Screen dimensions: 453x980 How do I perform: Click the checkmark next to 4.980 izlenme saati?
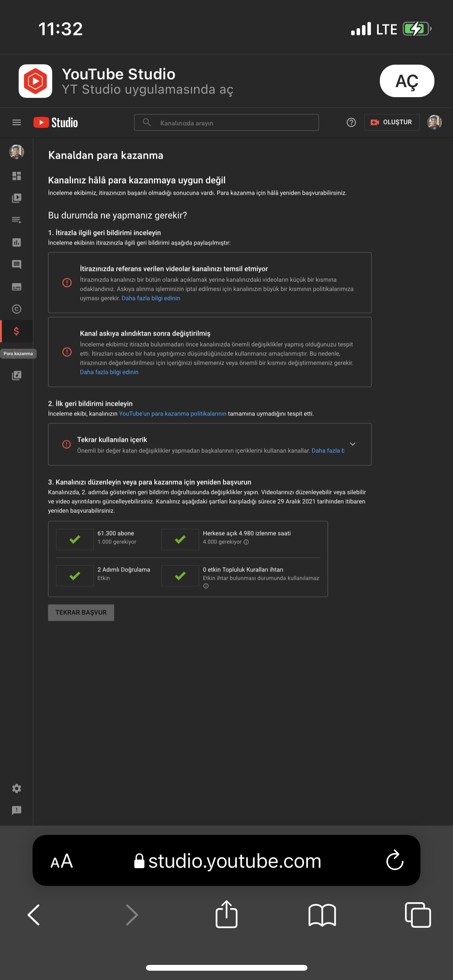point(180,539)
